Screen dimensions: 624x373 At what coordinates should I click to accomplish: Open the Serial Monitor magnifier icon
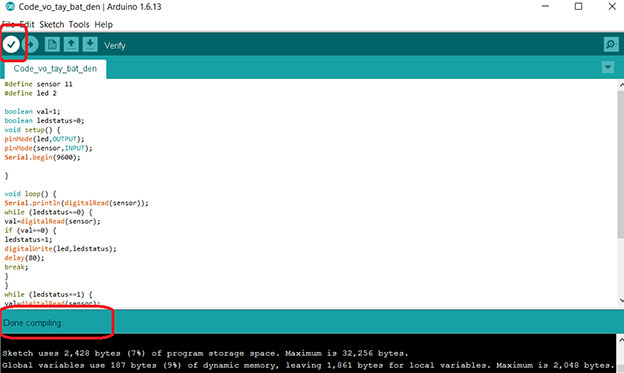pos(611,44)
